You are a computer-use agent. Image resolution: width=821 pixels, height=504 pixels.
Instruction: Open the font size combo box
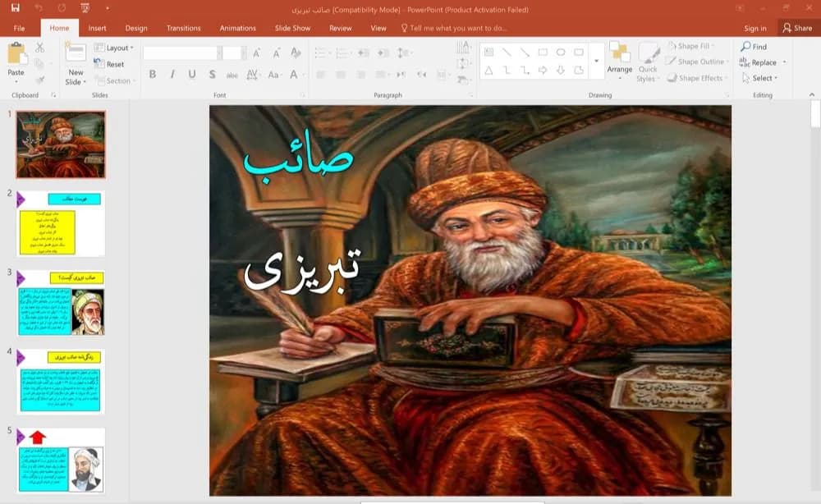point(234,53)
